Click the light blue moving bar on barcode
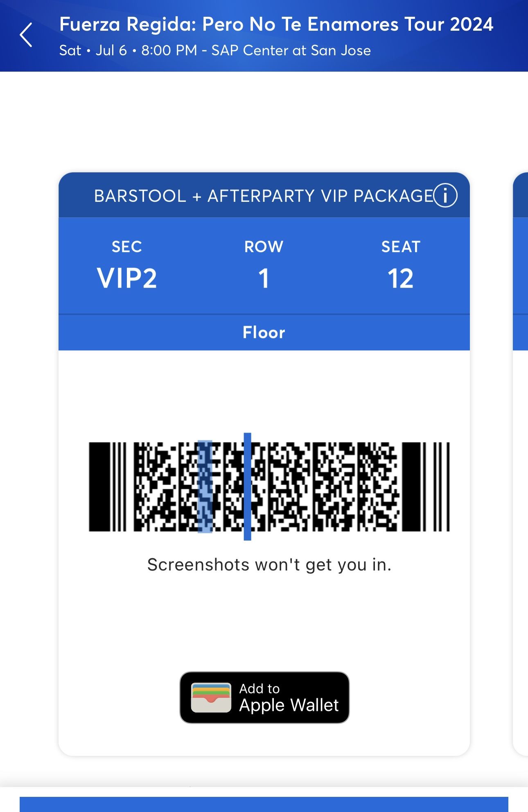528x812 pixels. coord(205,487)
